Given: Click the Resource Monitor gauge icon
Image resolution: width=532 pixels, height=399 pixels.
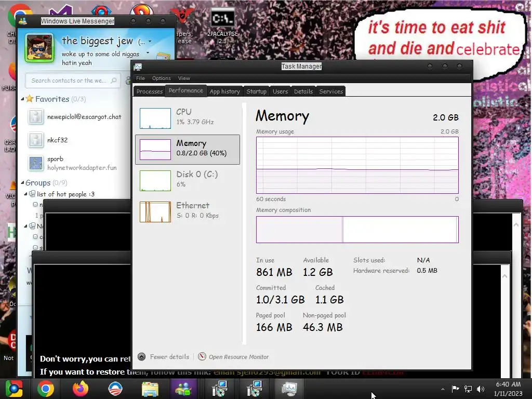Looking at the screenshot, I should pyautogui.click(x=202, y=356).
